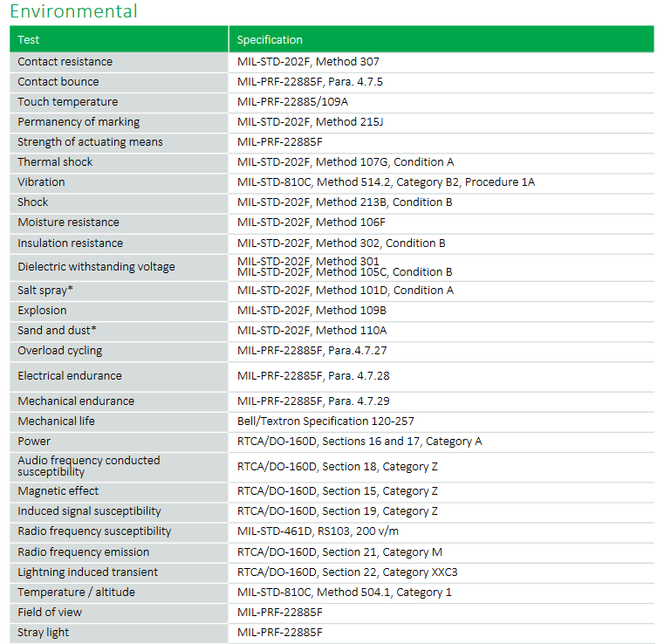This screenshot has height=644, width=664.
Task: Click the Dielectric withstanding voltage cell
Action: 96,267
